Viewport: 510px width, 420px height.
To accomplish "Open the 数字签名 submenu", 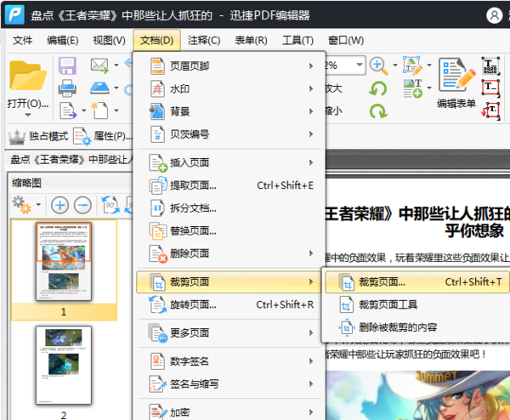I will pyautogui.click(x=229, y=361).
